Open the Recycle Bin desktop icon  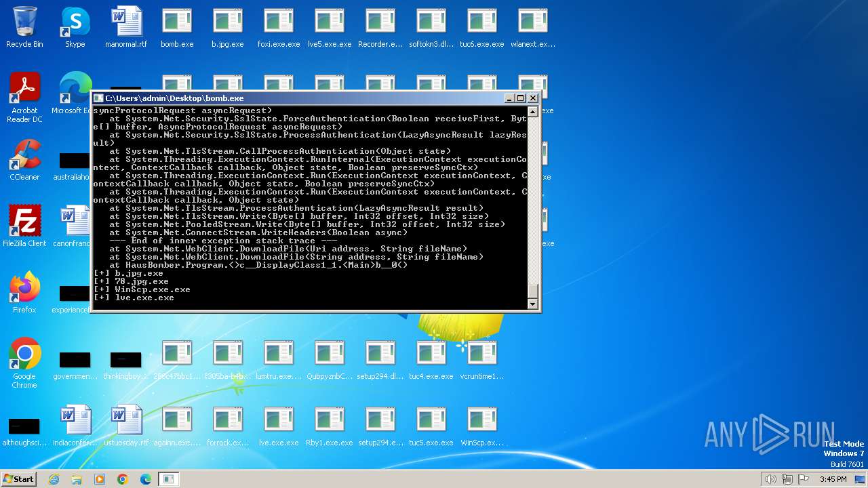coord(24,28)
